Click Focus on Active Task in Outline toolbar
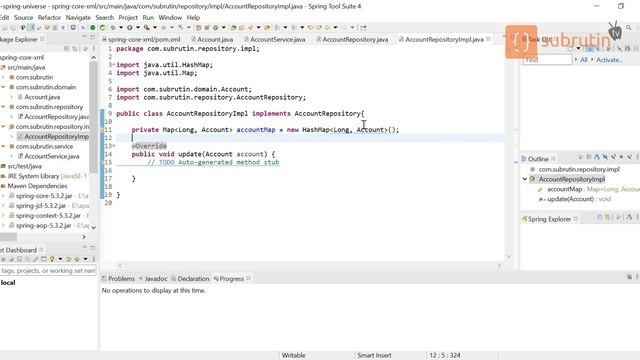640x360 pixels. pos(580,157)
